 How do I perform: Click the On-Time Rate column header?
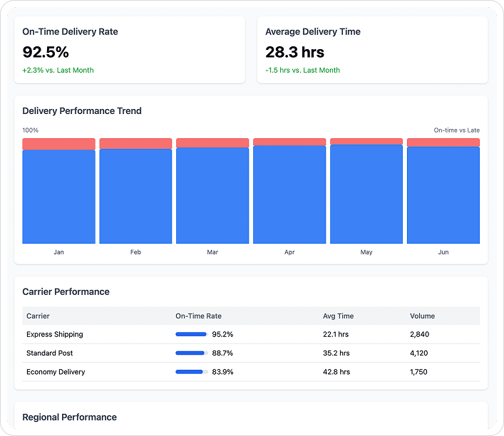pyautogui.click(x=198, y=316)
